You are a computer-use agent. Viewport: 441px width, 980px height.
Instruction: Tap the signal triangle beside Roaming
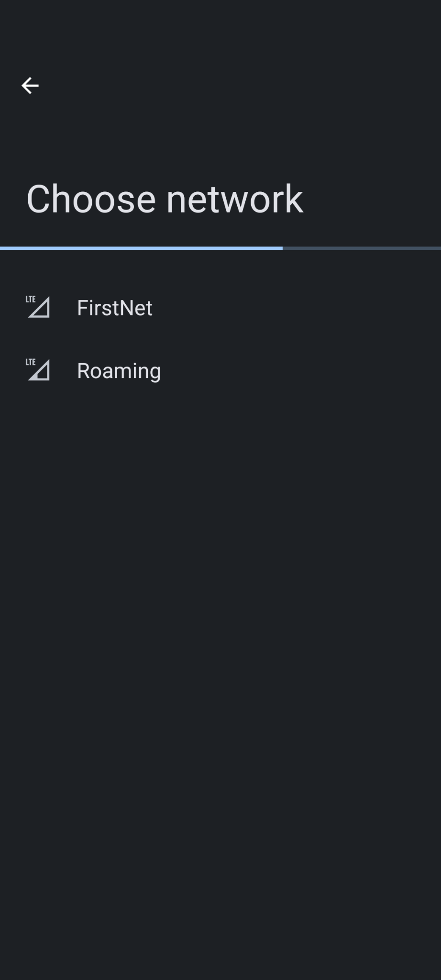coord(40,372)
